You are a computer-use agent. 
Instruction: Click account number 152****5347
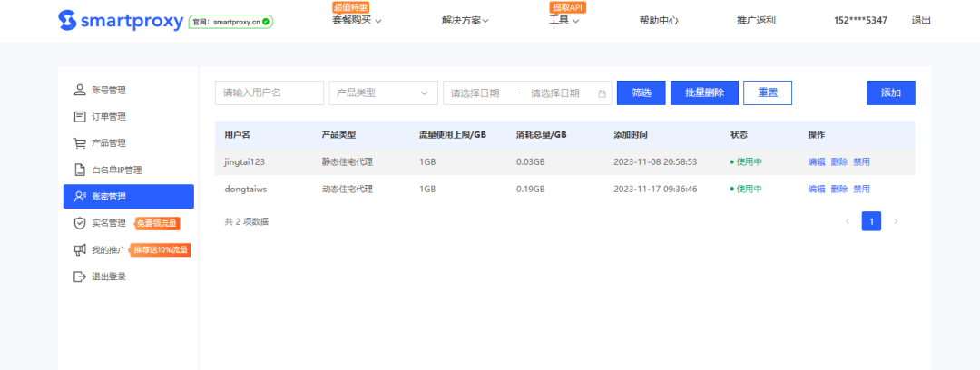(x=860, y=21)
